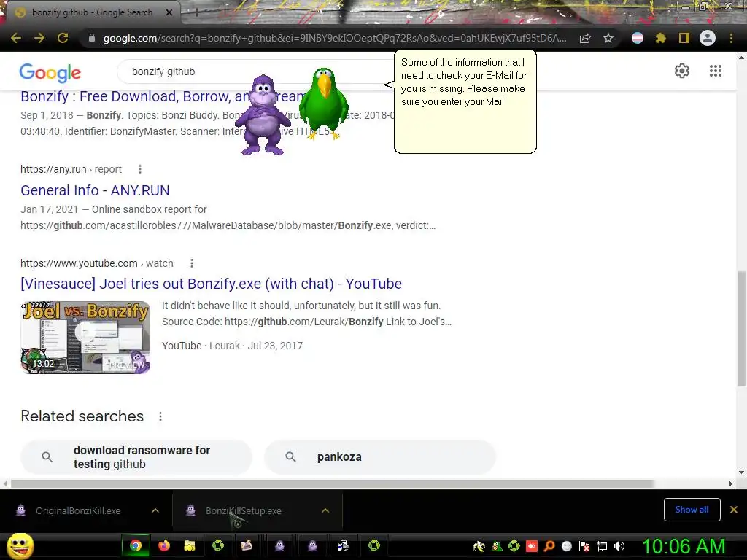Open the second BonziBuddy gorilla taskbar icon
Viewport: 747px width, 560px height.
pyautogui.click(x=312, y=545)
